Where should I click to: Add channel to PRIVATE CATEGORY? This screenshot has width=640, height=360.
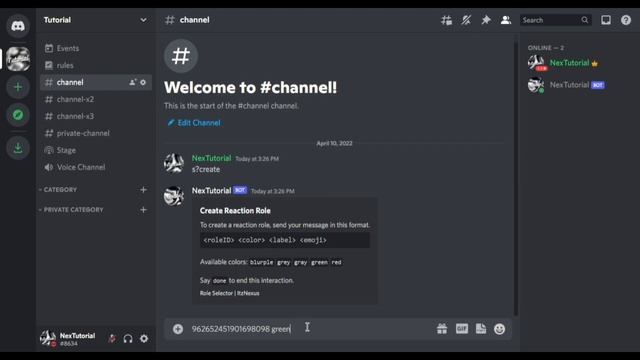(143, 210)
